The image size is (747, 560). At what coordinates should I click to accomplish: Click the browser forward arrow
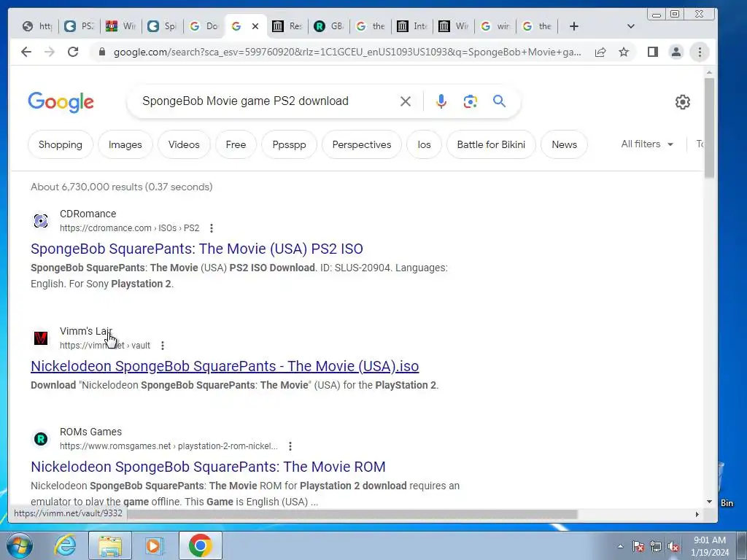pyautogui.click(x=50, y=52)
